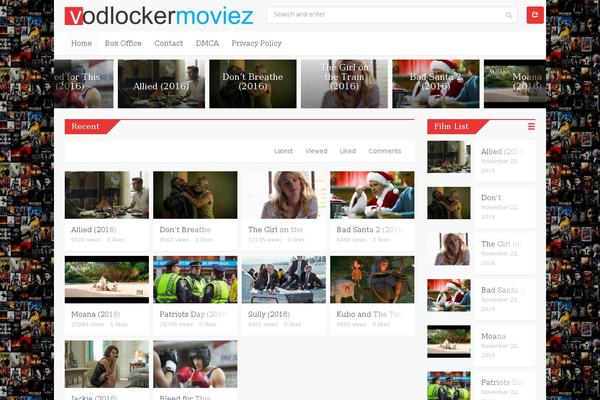Click Bleed for This boxing thumbnail in grid
Viewport: 600px width, 400px height.
tap(195, 364)
